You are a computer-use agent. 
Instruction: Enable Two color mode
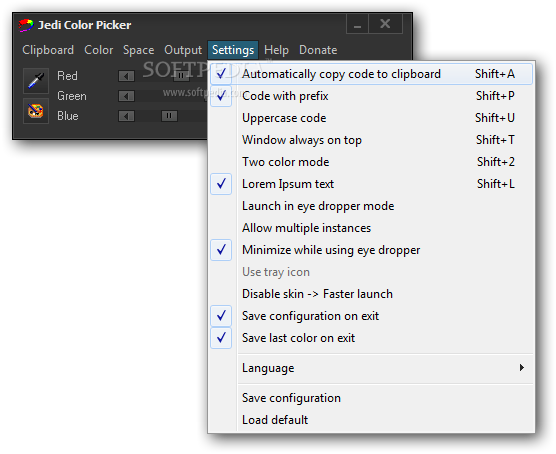coord(372,162)
